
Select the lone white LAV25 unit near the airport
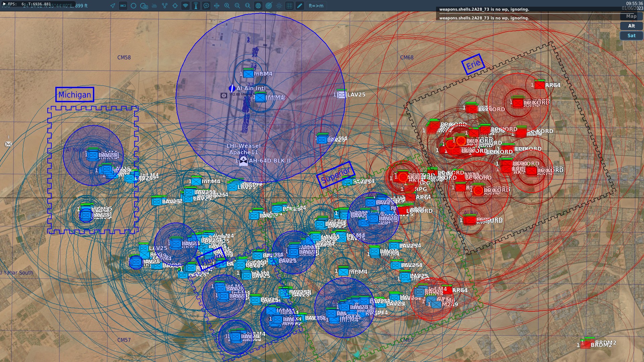(341, 95)
